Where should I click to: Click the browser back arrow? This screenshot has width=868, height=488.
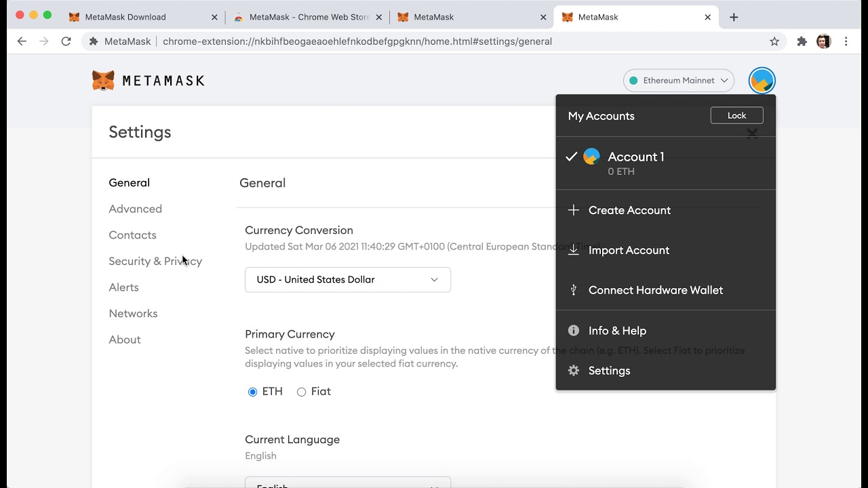point(22,41)
